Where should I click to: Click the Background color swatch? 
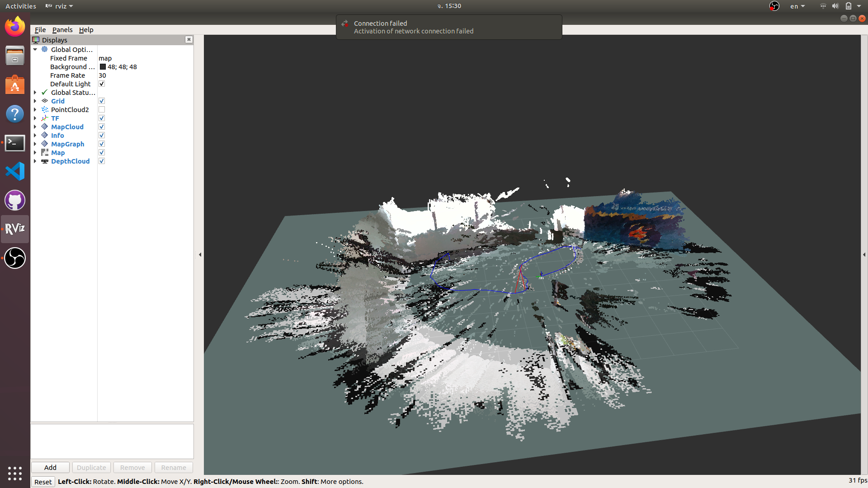coord(103,67)
